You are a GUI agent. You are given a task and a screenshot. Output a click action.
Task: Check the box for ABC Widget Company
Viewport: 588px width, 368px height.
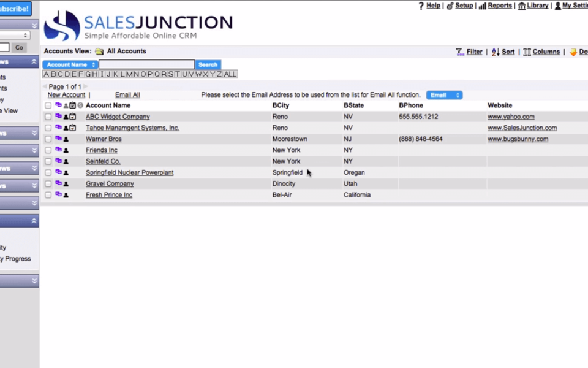[48, 117]
